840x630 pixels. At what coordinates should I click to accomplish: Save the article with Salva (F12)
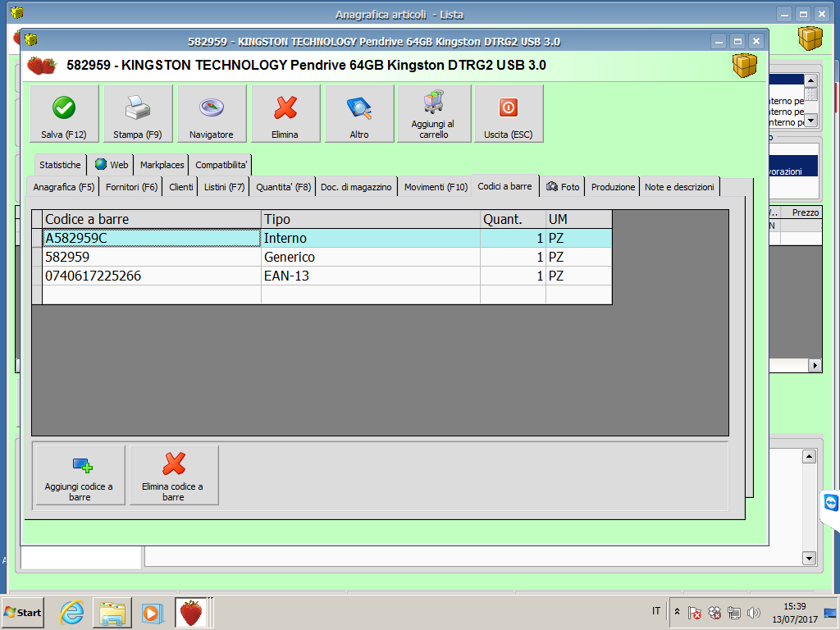[x=64, y=113]
